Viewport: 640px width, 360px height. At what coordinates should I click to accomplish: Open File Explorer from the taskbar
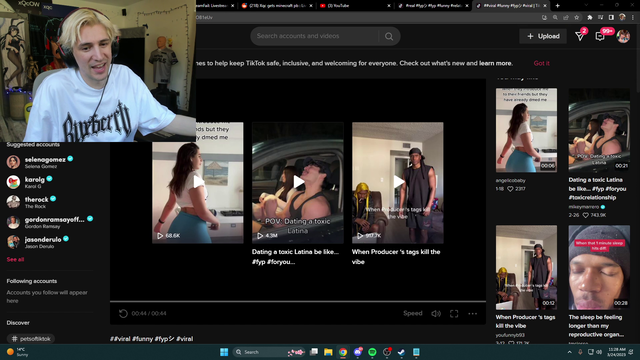328,352
